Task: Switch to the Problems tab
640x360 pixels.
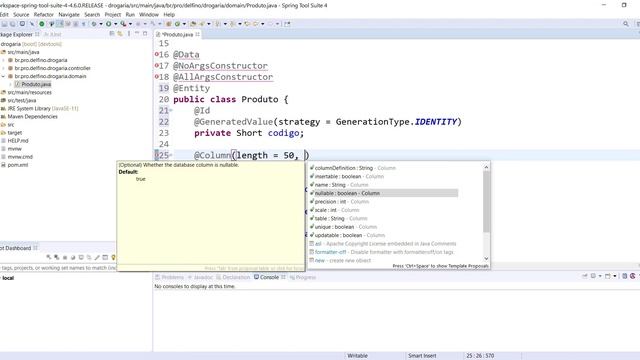Action: tap(169, 277)
